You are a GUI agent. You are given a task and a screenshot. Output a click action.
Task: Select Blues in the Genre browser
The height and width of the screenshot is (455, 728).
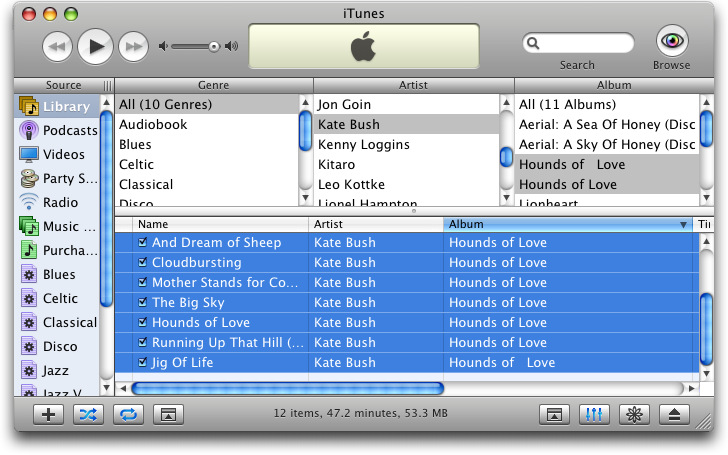(207, 144)
